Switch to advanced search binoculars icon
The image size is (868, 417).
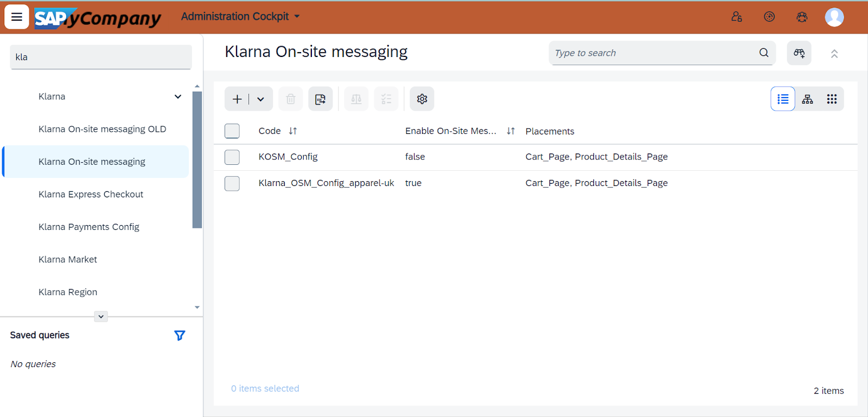click(799, 53)
